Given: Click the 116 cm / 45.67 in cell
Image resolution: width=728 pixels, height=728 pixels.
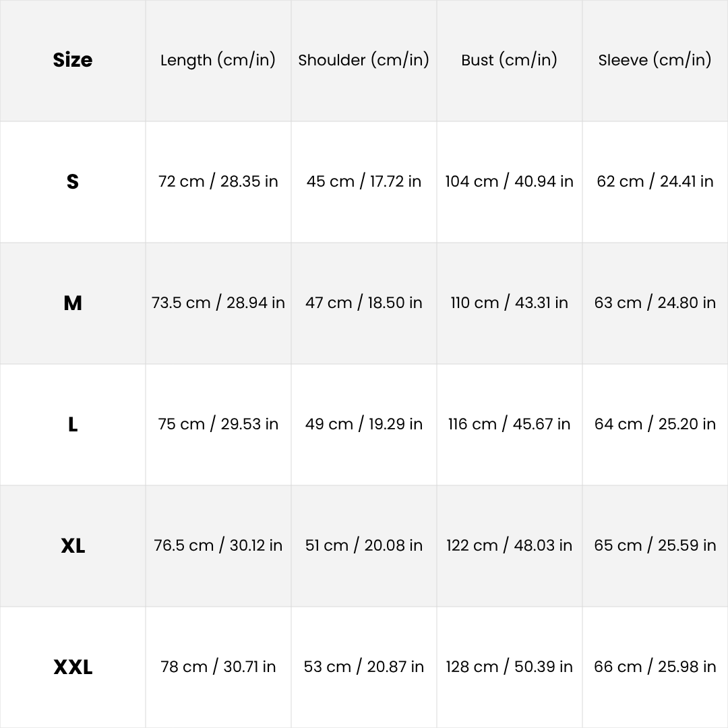Looking at the screenshot, I should tap(509, 424).
